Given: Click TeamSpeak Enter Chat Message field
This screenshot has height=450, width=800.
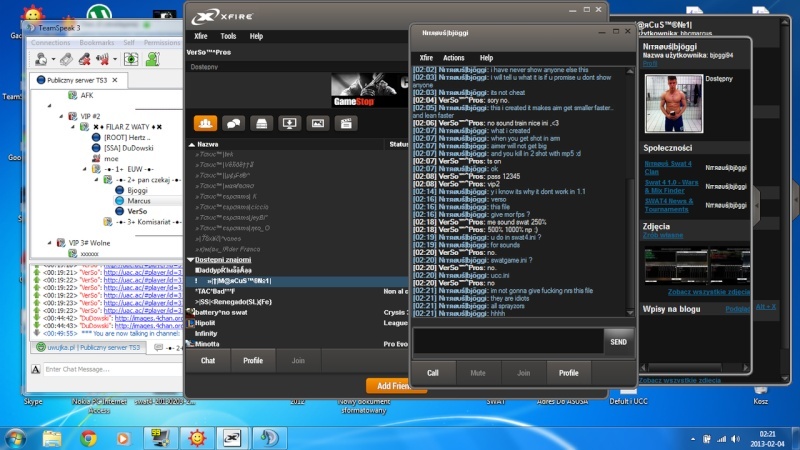Looking at the screenshot, I should pyautogui.click(x=112, y=369).
